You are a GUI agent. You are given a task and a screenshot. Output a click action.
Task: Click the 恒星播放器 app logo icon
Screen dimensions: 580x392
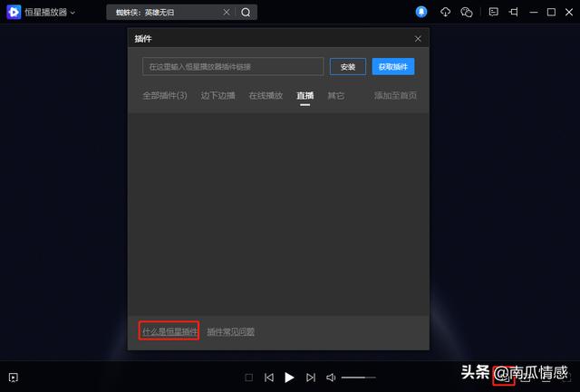(14, 12)
